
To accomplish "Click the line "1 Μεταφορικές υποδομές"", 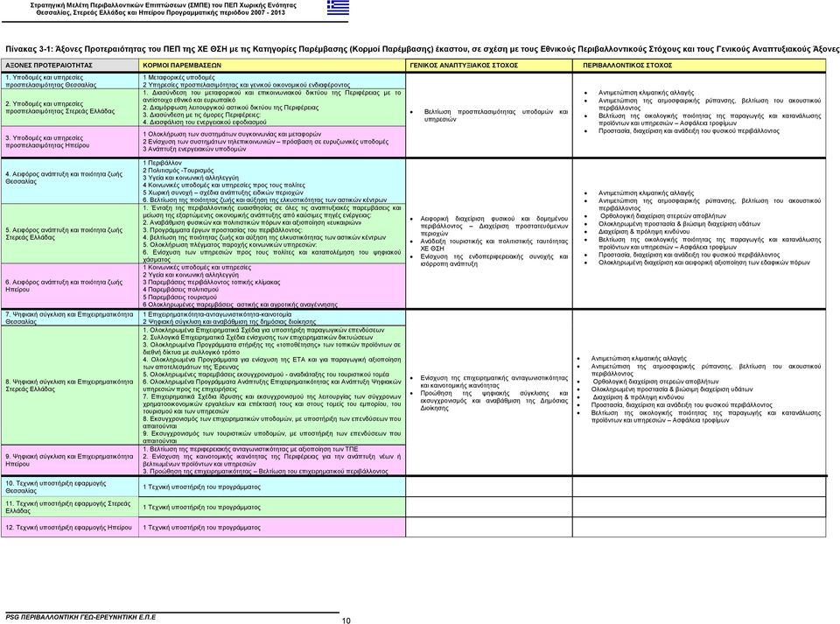I will pos(178,78).
